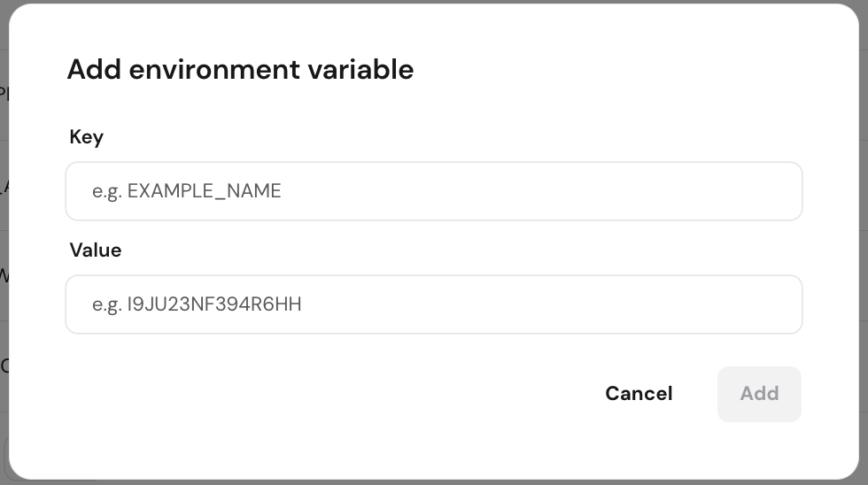Click the text box below the Key label

click(x=433, y=191)
